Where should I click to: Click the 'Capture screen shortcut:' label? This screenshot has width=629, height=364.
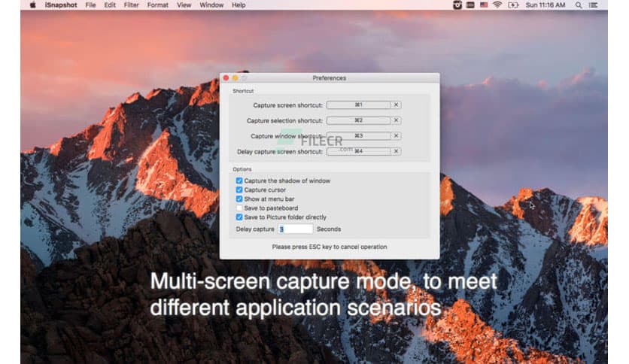click(x=287, y=105)
